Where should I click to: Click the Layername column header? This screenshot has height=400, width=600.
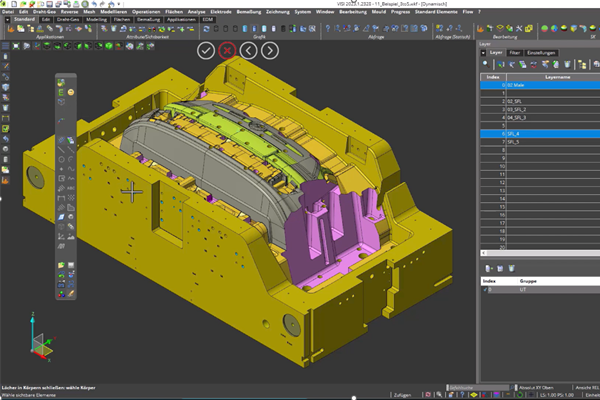coord(553,77)
